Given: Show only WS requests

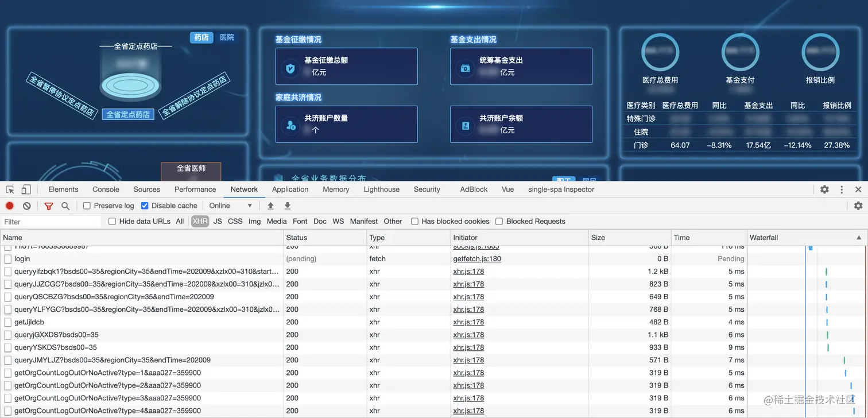Looking at the screenshot, I should [x=338, y=222].
